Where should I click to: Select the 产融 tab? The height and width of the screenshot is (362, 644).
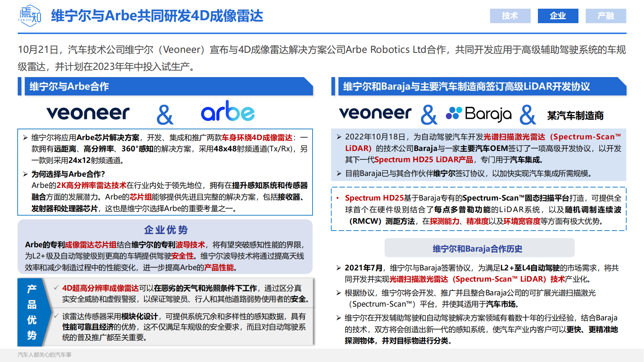point(606,16)
